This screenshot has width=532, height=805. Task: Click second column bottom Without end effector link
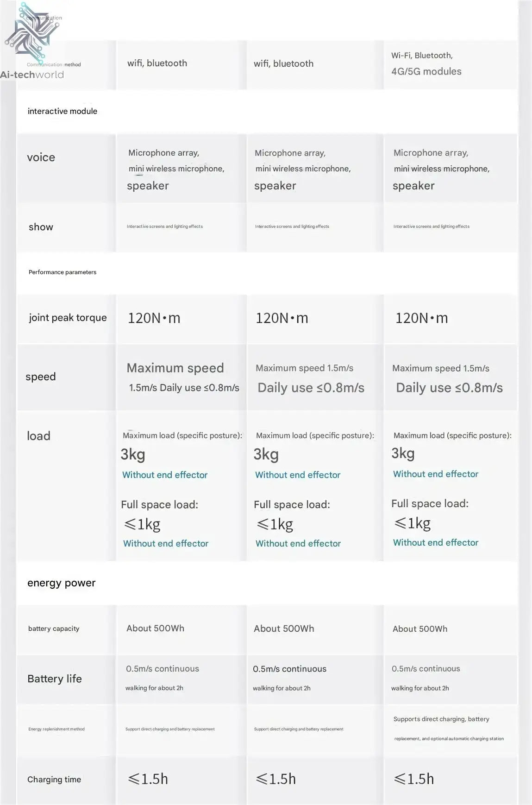click(298, 543)
